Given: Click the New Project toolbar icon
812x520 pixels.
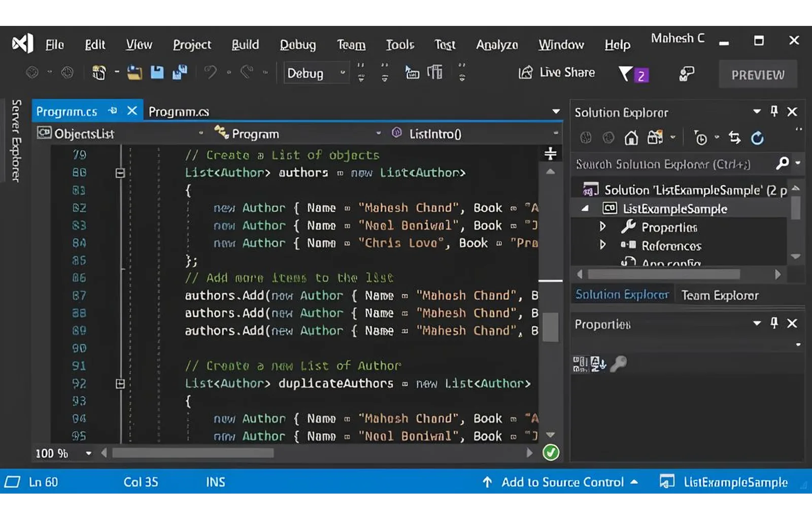Looking at the screenshot, I should [99, 73].
